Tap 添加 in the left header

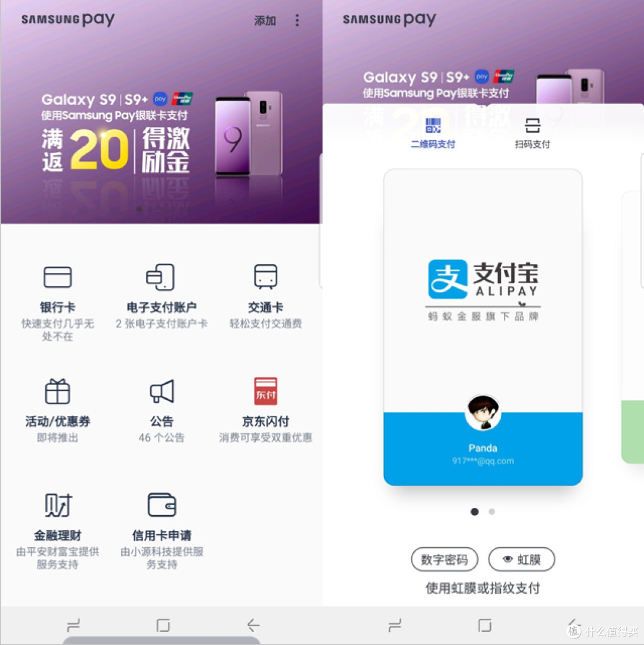[265, 21]
